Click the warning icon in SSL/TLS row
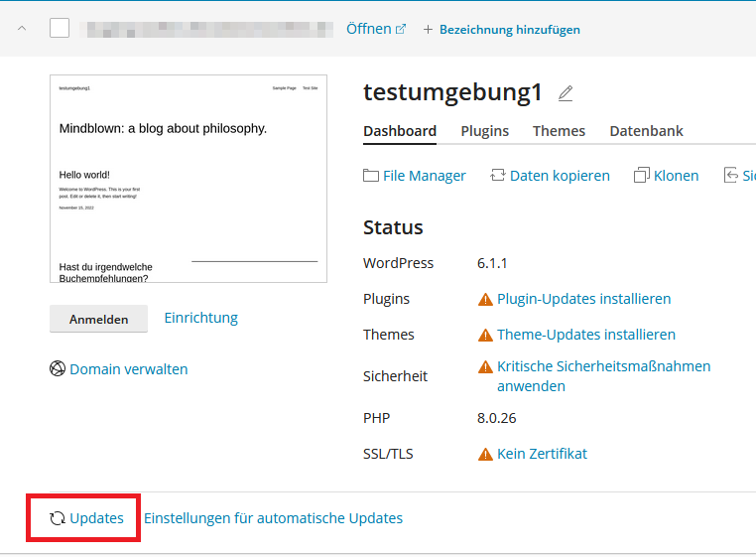The width and height of the screenshot is (756, 557). tap(485, 454)
